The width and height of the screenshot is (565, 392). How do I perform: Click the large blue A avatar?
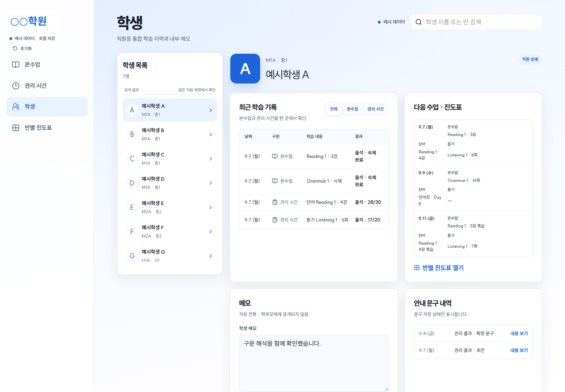(x=245, y=69)
